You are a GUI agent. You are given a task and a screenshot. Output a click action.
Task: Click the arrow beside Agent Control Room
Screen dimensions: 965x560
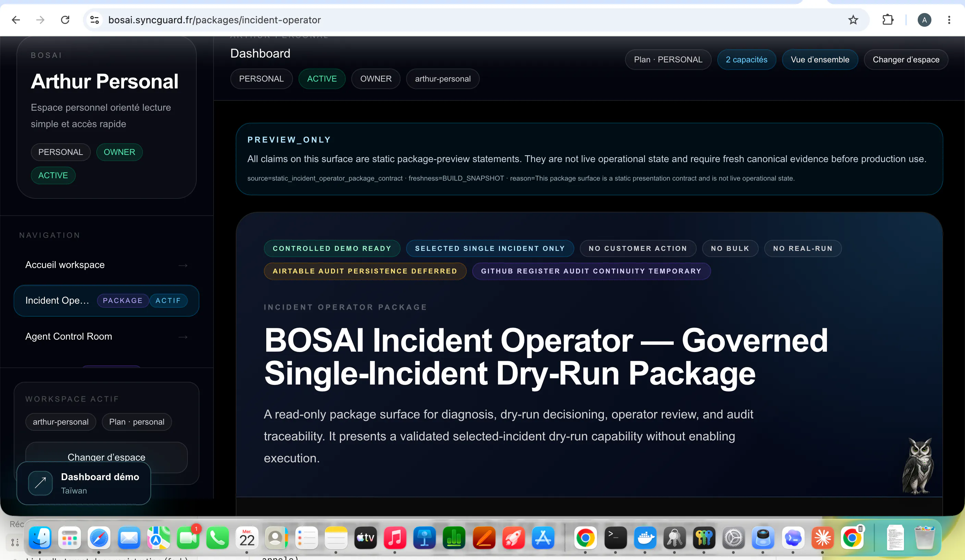183,337
